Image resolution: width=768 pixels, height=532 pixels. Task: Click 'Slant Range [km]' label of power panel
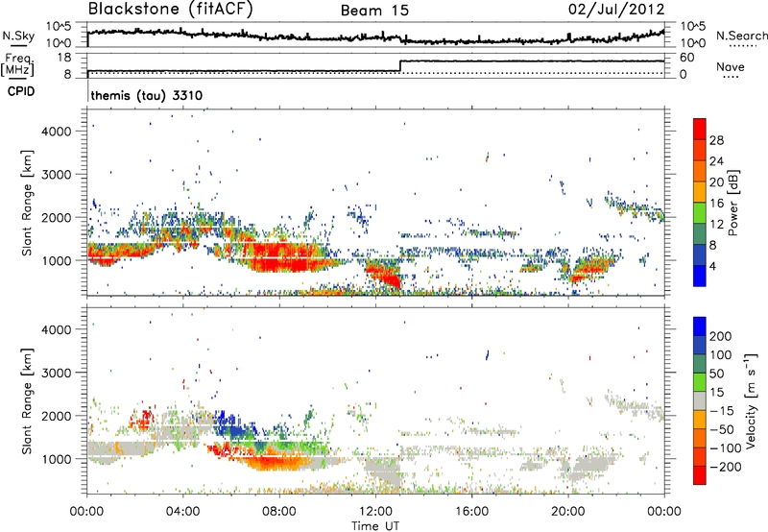[27, 203]
